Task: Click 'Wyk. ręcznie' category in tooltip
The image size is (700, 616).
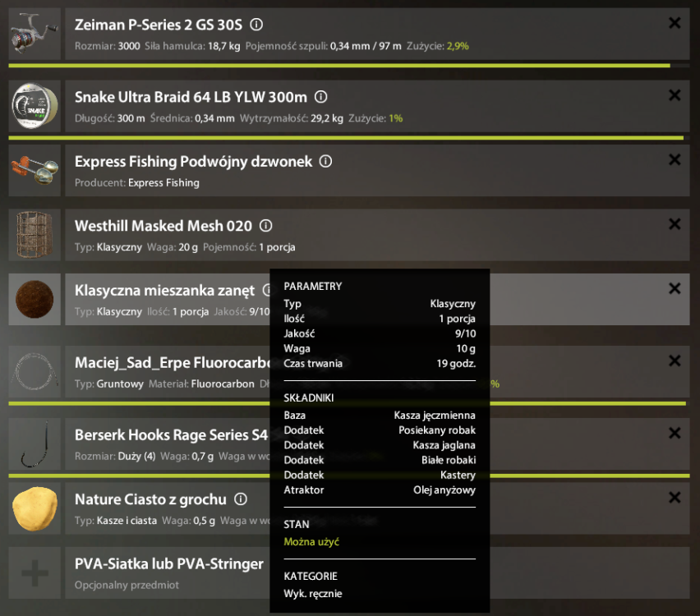Action: tap(313, 594)
